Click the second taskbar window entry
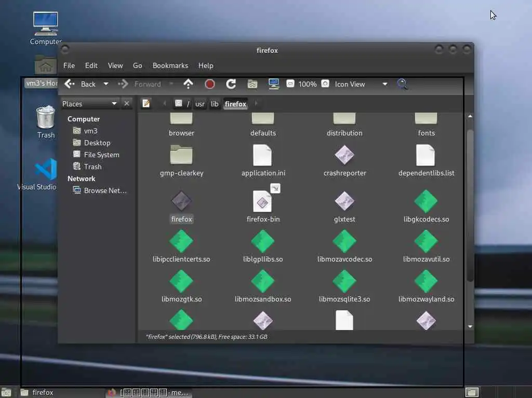The image size is (532, 398). [x=148, y=393]
